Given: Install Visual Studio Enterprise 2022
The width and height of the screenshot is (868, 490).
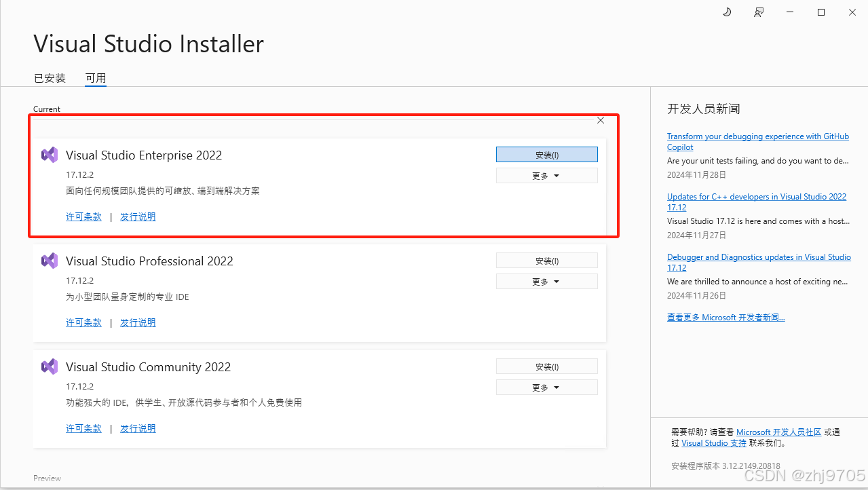Looking at the screenshot, I should (547, 155).
